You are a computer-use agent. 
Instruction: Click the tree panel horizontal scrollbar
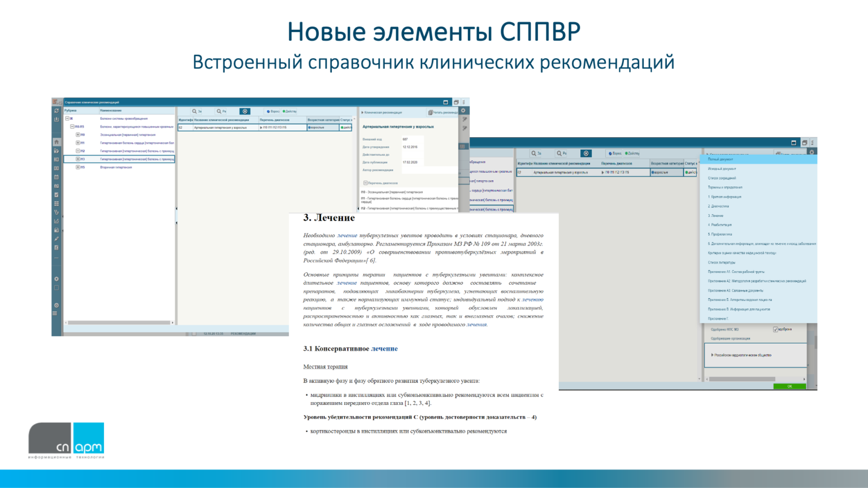(119, 323)
